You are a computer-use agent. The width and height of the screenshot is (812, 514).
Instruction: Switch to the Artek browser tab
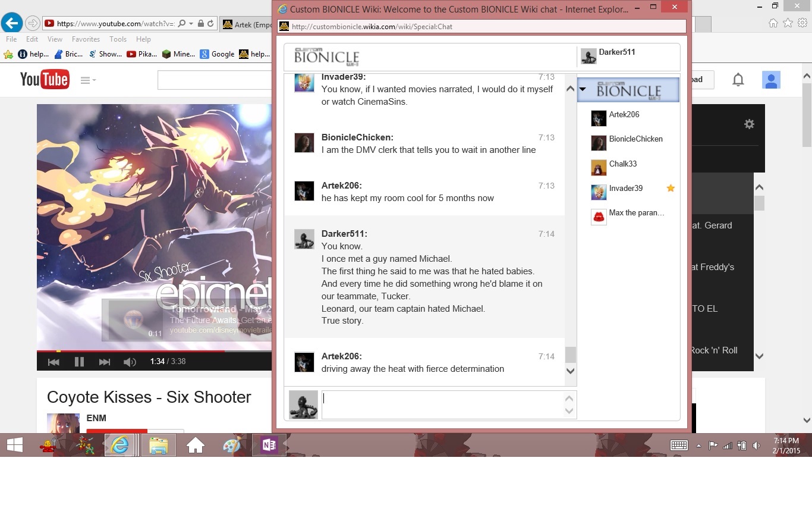click(x=246, y=24)
